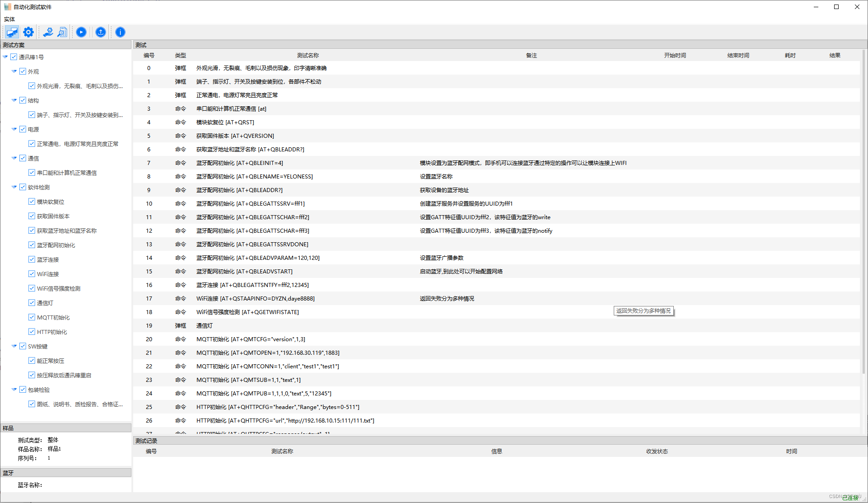This screenshot has height=503, width=868.
Task: Click the connected monitors toolbar icon
Action: pyautogui.click(x=12, y=32)
